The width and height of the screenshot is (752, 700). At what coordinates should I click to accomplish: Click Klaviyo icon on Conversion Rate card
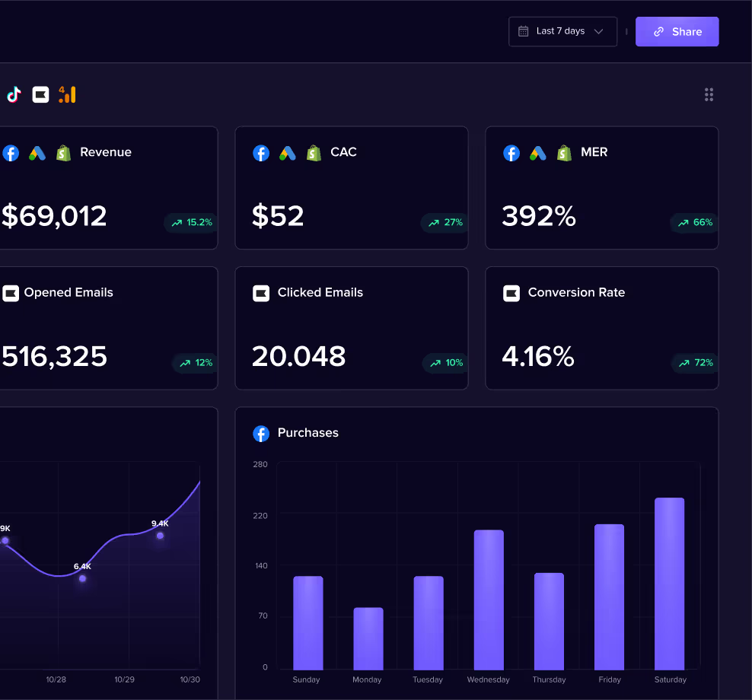click(x=511, y=294)
